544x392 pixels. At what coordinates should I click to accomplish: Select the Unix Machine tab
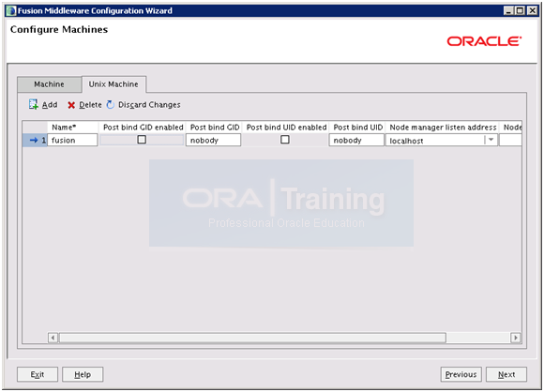(x=113, y=84)
